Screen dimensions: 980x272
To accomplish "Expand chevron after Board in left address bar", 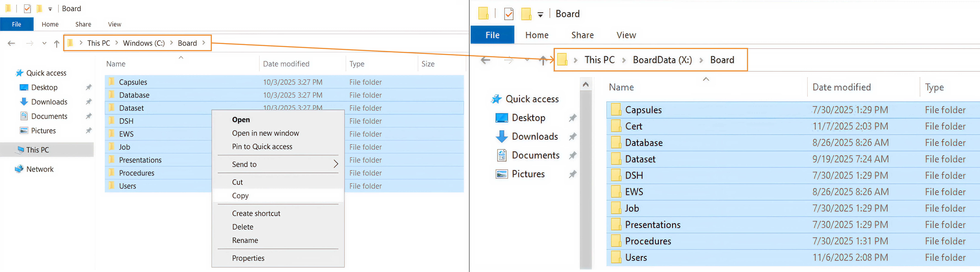I will click(x=204, y=43).
